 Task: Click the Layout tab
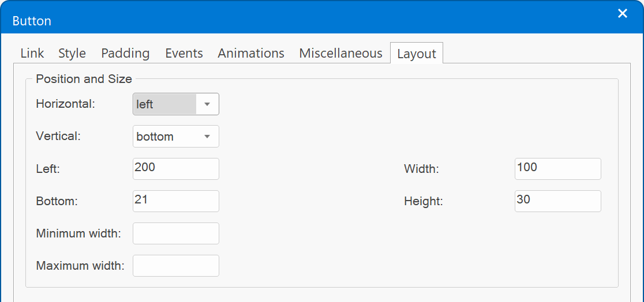click(x=417, y=54)
